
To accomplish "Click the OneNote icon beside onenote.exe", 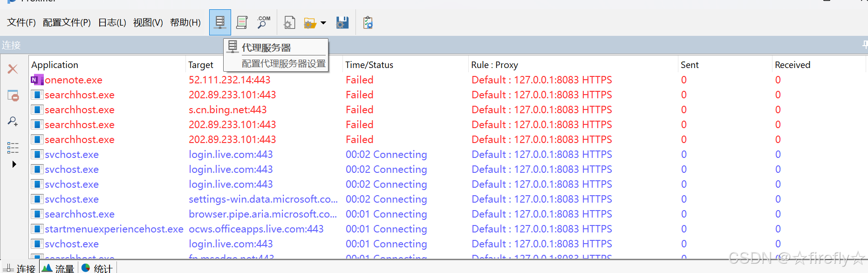I will click(37, 80).
